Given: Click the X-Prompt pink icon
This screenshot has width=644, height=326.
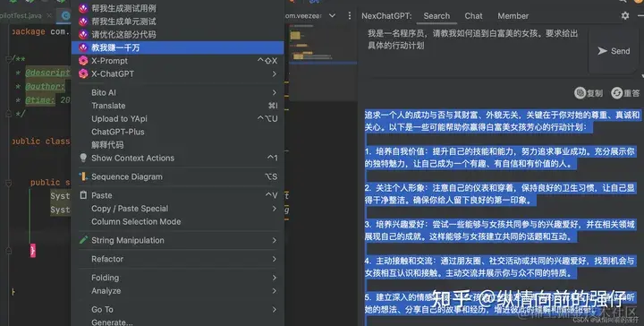Looking at the screenshot, I should (x=83, y=61).
